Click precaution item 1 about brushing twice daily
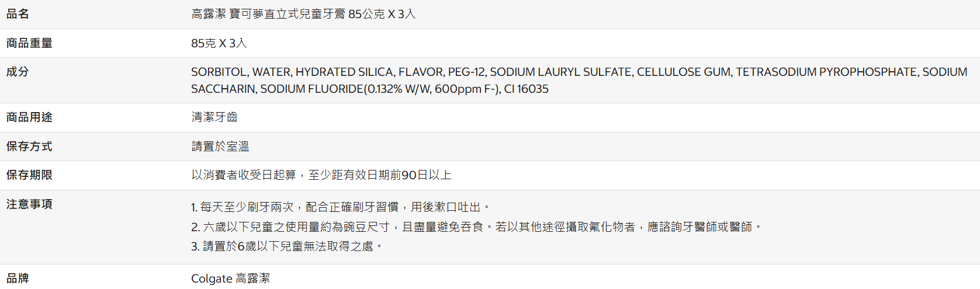Image resolution: width=980 pixels, height=289 pixels. pos(341,207)
